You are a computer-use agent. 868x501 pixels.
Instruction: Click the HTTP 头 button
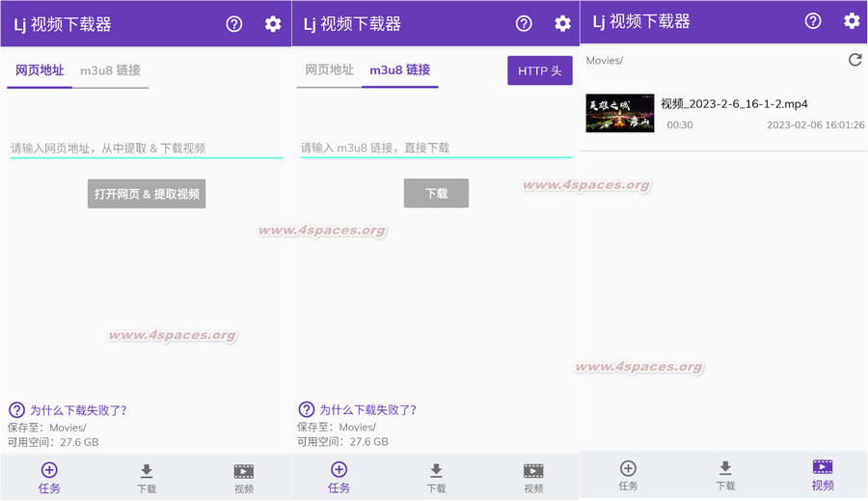539,70
